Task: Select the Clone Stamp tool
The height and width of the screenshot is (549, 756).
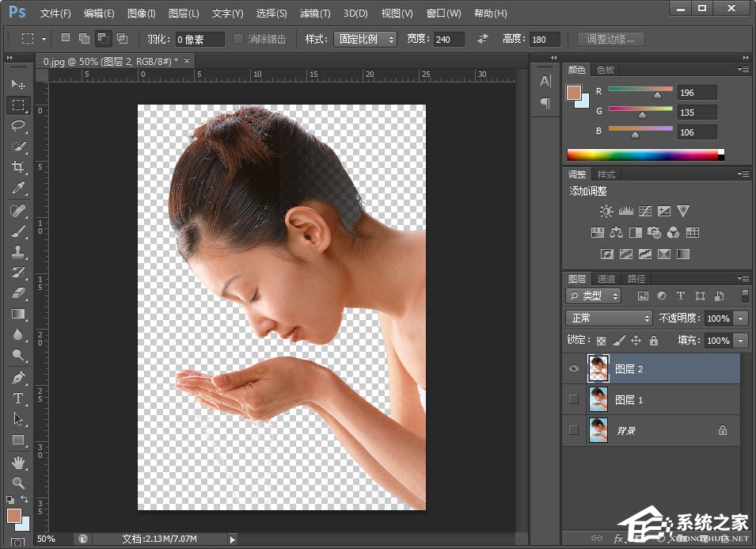Action: [18, 251]
